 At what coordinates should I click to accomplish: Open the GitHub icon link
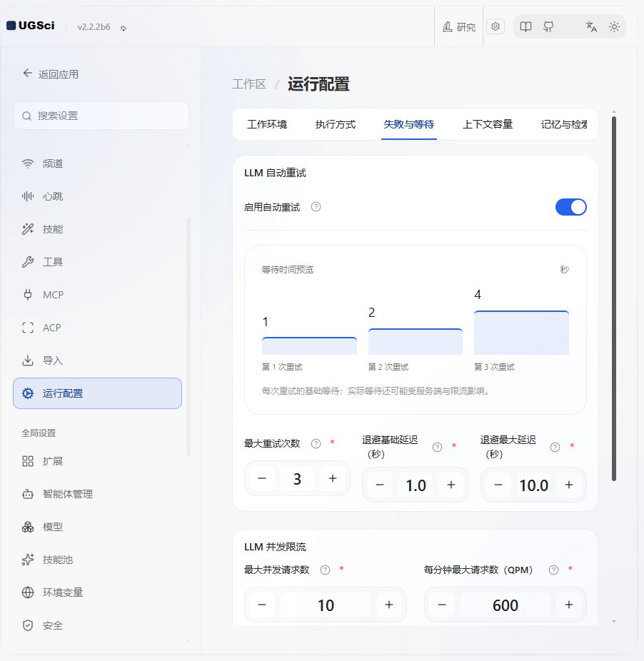pyautogui.click(x=548, y=27)
